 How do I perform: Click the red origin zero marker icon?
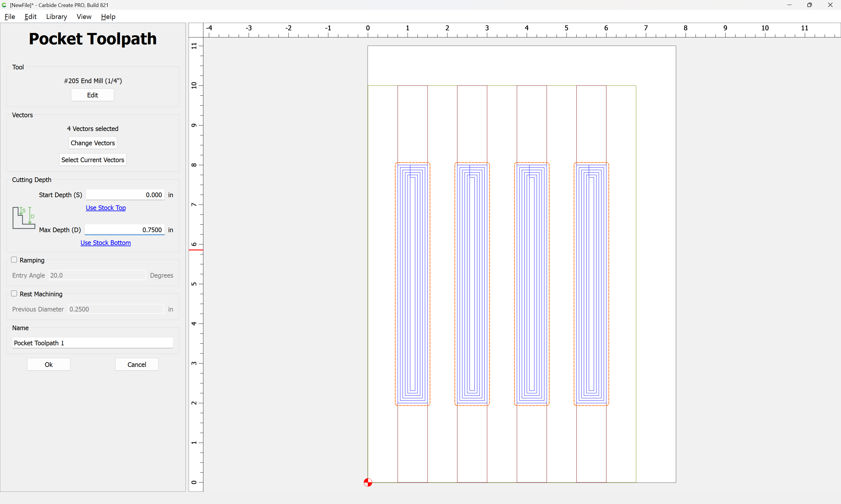(x=367, y=482)
